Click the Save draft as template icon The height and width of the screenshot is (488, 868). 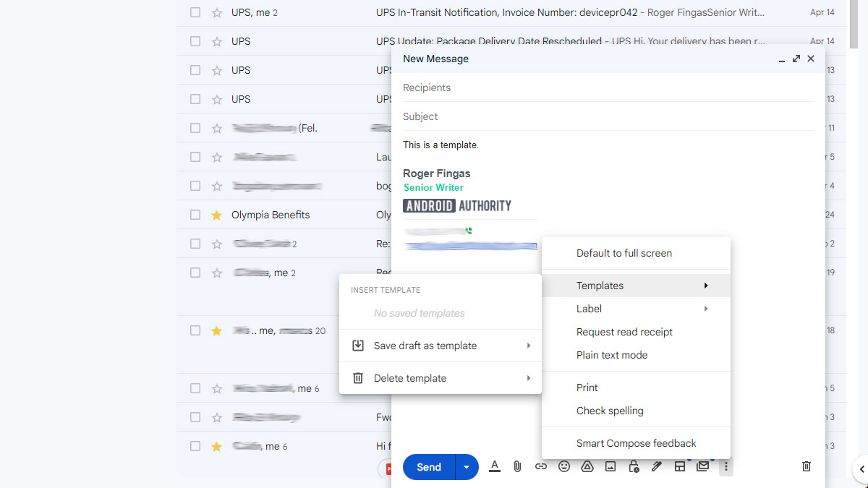click(x=358, y=346)
